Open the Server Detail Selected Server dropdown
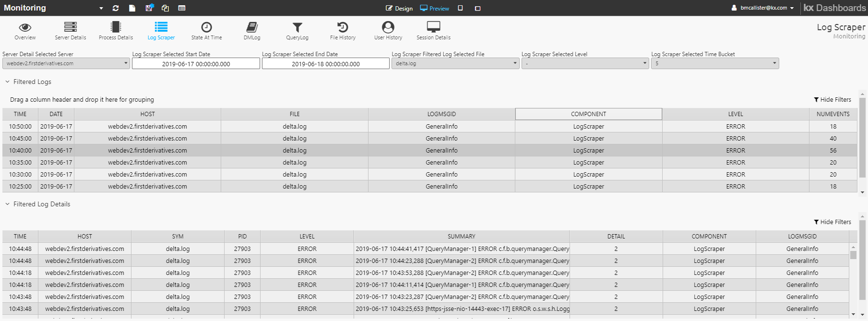Screen dimensions: 868x321 [66, 63]
